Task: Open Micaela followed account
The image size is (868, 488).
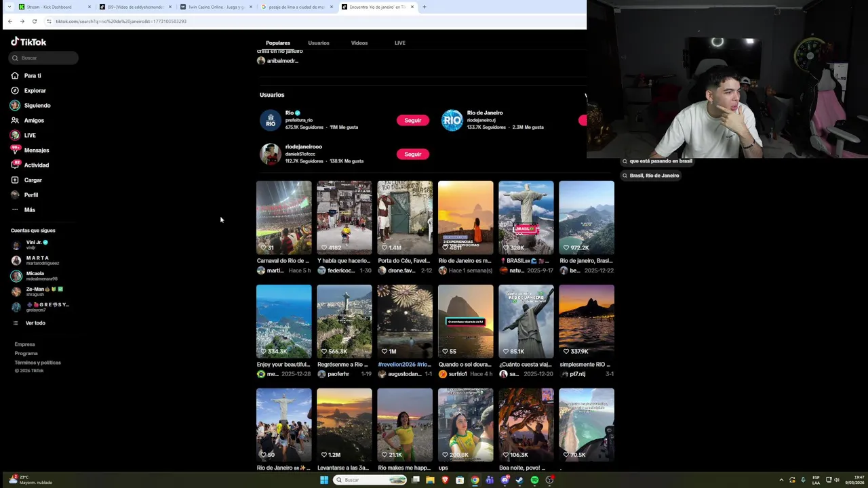Action: pyautogui.click(x=35, y=276)
